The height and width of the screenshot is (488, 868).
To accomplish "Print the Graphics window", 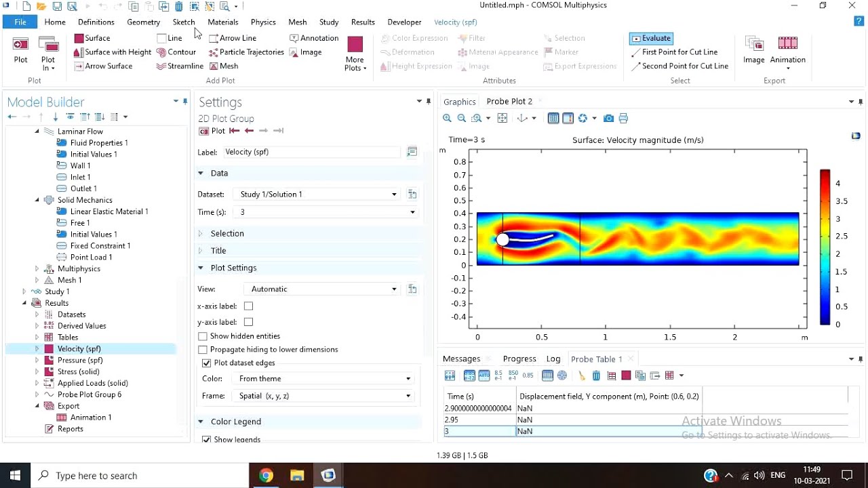I will pyautogui.click(x=623, y=119).
